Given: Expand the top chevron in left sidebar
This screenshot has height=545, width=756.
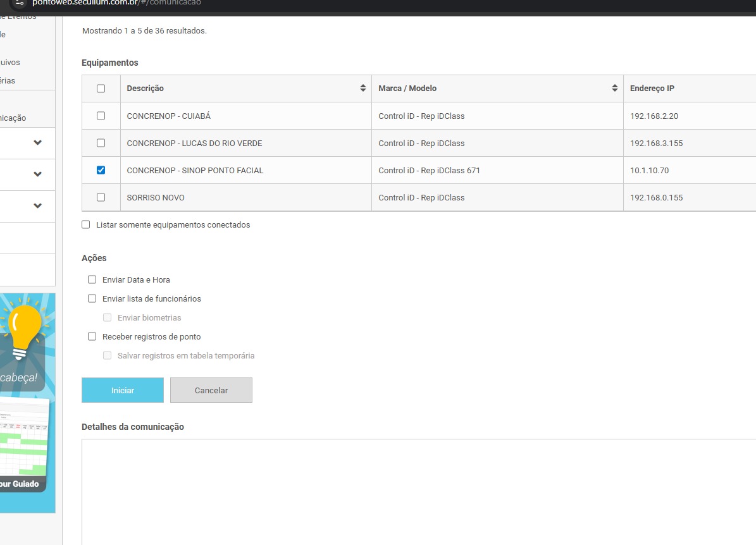Looking at the screenshot, I should [x=38, y=143].
